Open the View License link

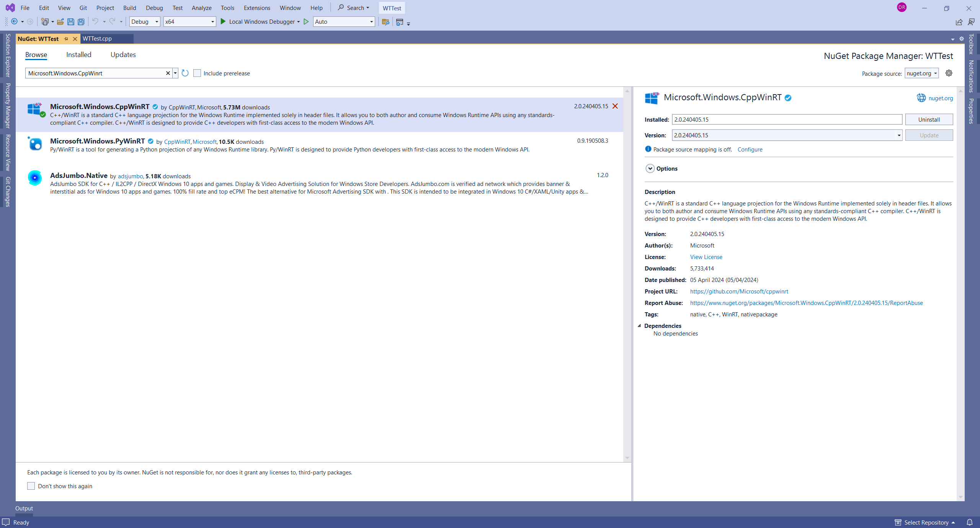(x=706, y=257)
